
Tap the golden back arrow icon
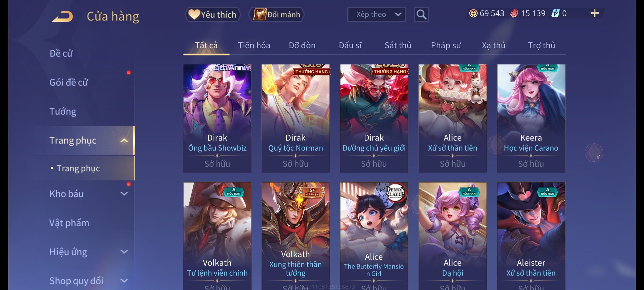point(63,16)
